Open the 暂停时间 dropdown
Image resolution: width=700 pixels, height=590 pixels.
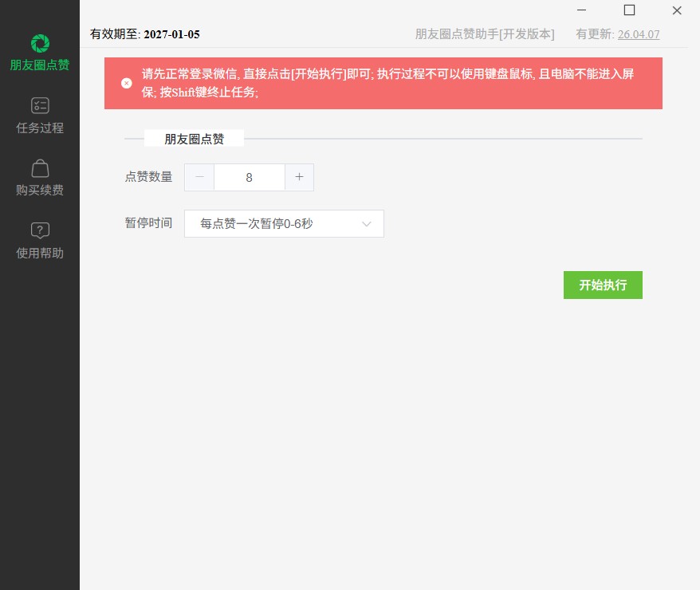(x=284, y=223)
